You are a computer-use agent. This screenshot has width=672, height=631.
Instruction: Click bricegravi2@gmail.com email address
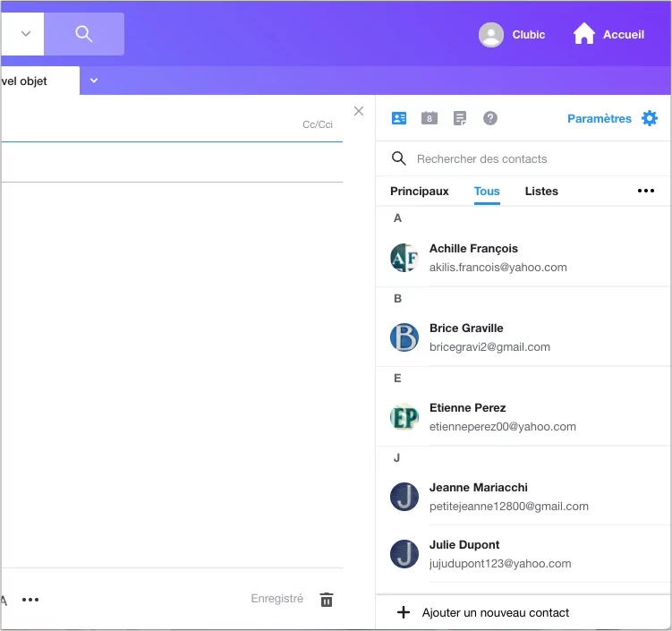[x=489, y=347]
